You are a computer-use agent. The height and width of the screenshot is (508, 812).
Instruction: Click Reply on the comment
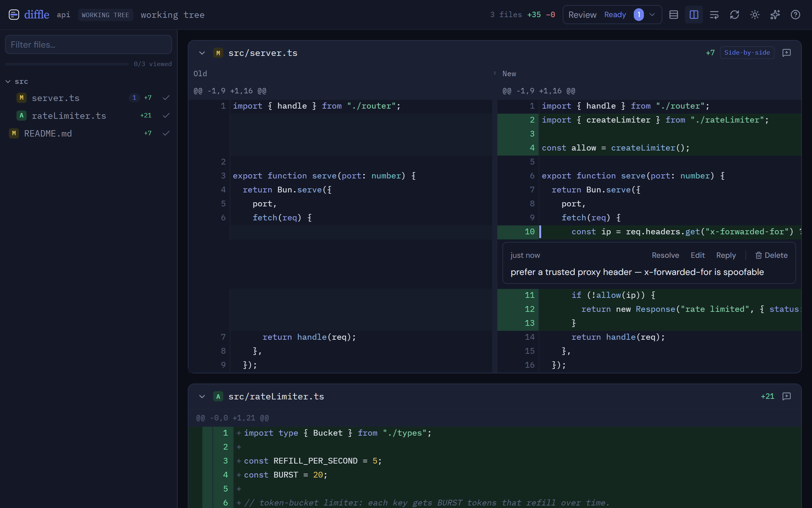pos(726,255)
